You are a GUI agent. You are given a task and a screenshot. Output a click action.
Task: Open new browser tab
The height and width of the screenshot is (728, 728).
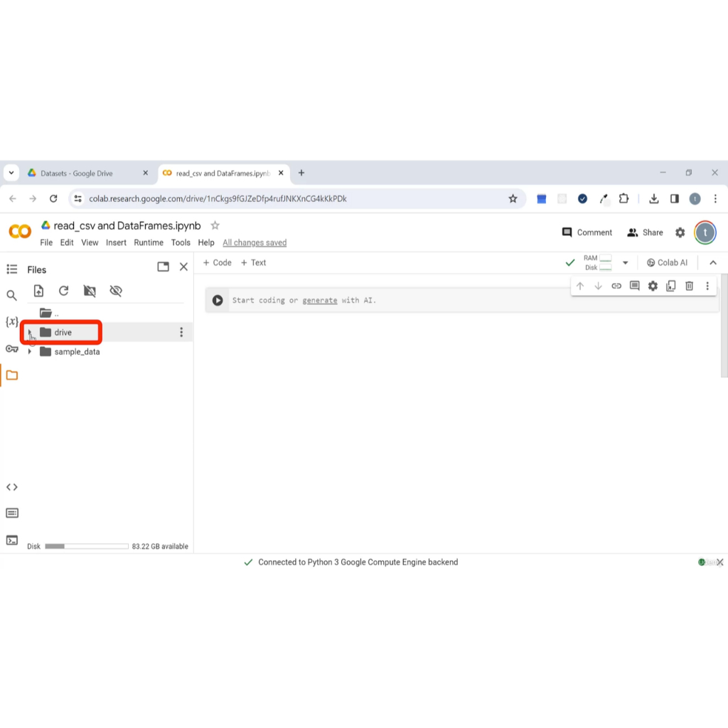(x=301, y=173)
